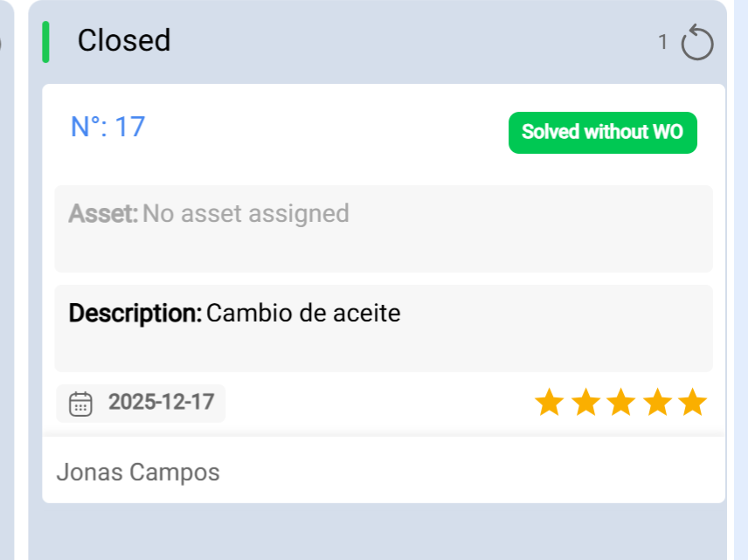The width and height of the screenshot is (748, 560).
Task: Click the Cambio de aceite description text
Action: pos(303,313)
